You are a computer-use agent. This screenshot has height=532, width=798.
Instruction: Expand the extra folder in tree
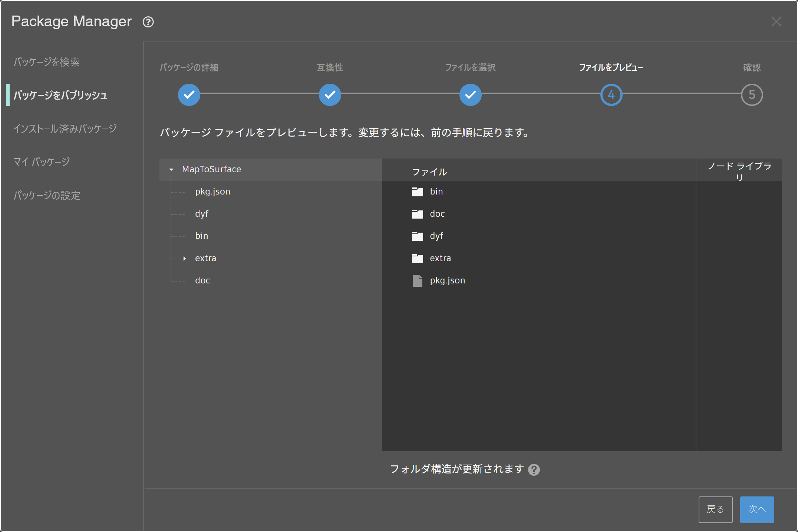184,258
